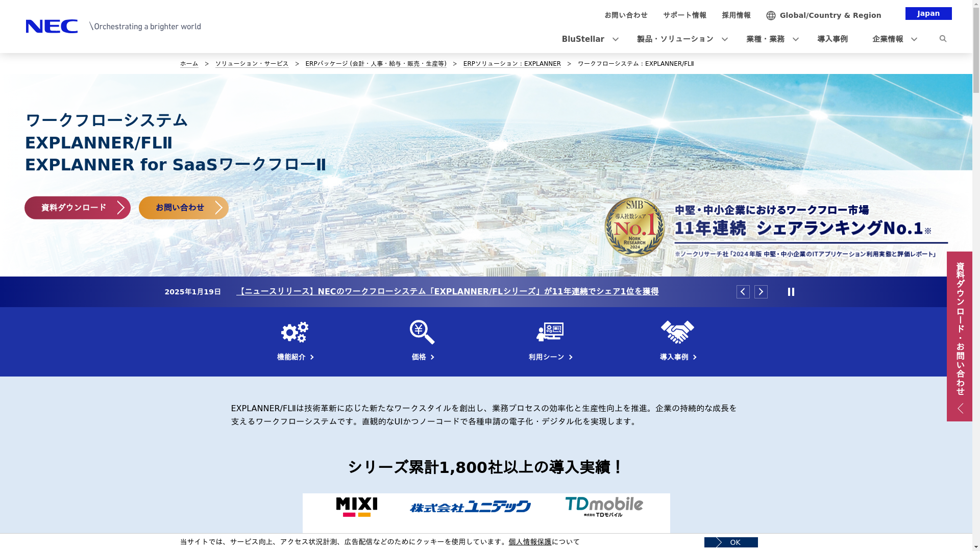Open the news release about 11年連続シェア1位

[x=448, y=292]
